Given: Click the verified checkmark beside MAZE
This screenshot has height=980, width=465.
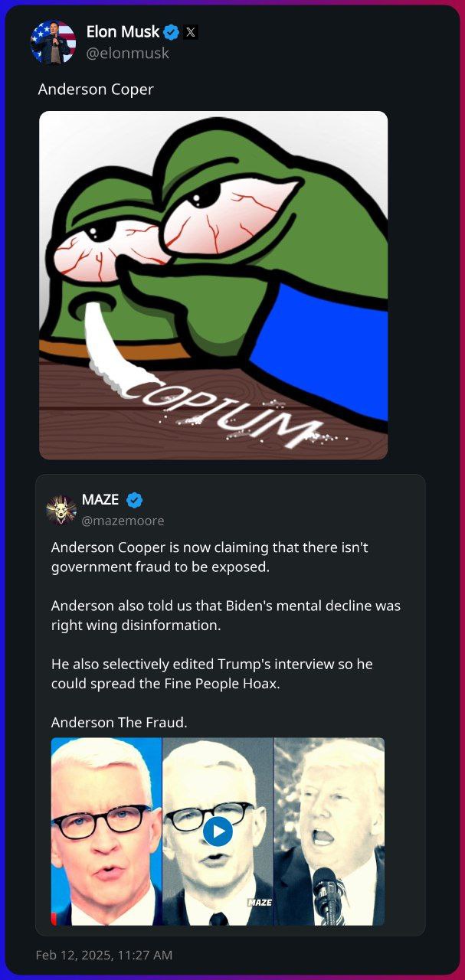Looking at the screenshot, I should pos(134,500).
